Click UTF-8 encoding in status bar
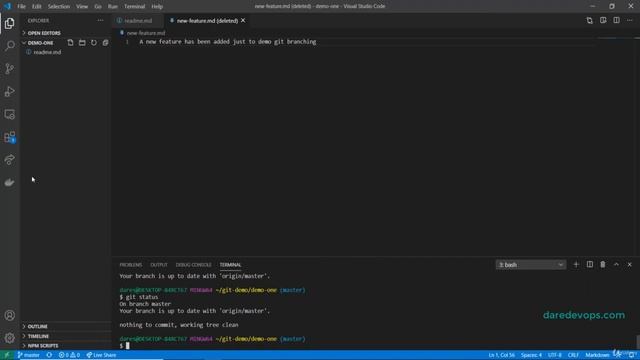This screenshot has width=640, height=360. tap(555, 355)
